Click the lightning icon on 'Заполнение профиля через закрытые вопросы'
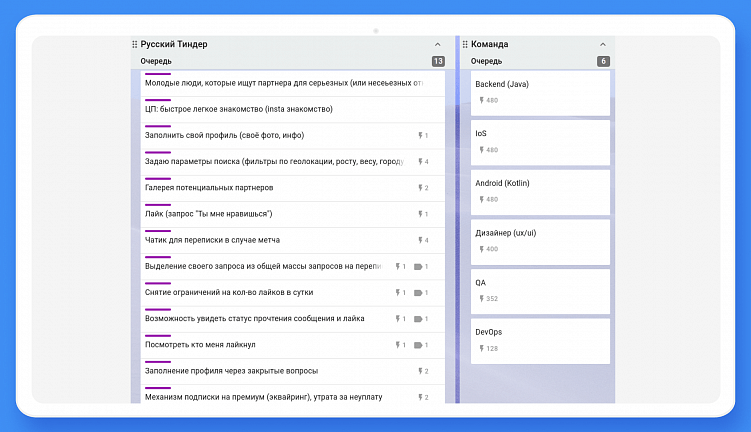 420,371
